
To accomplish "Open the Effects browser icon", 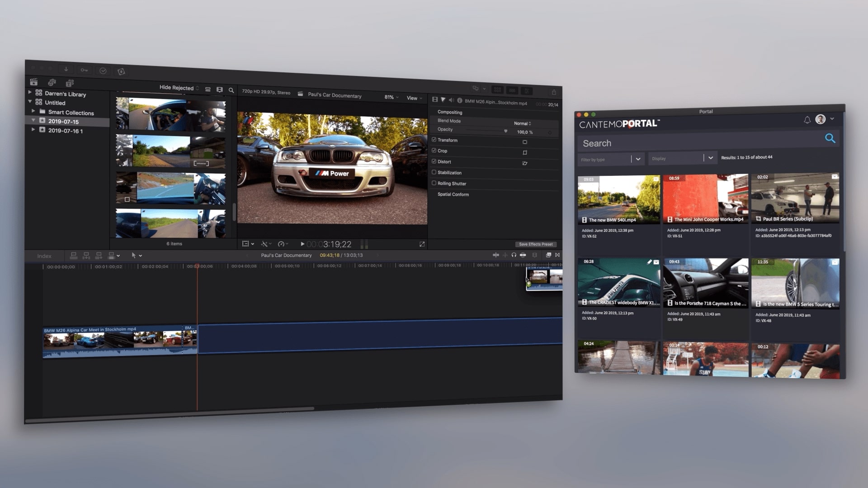I will (548, 255).
